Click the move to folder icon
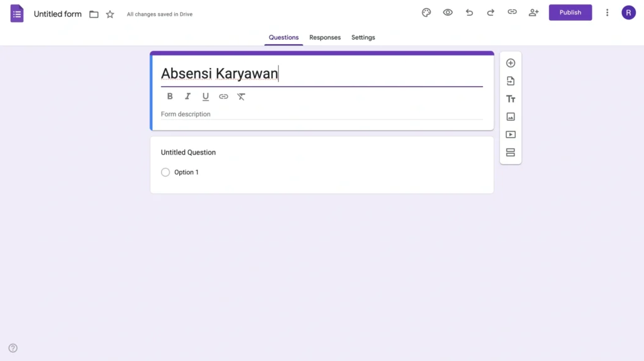Screen dimensions: 644x361 94,14
